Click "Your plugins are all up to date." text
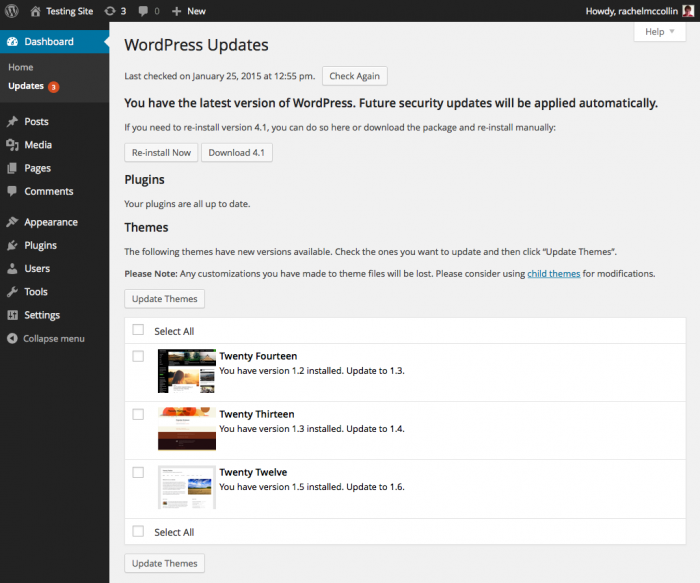Image resolution: width=700 pixels, height=583 pixels. (x=187, y=204)
